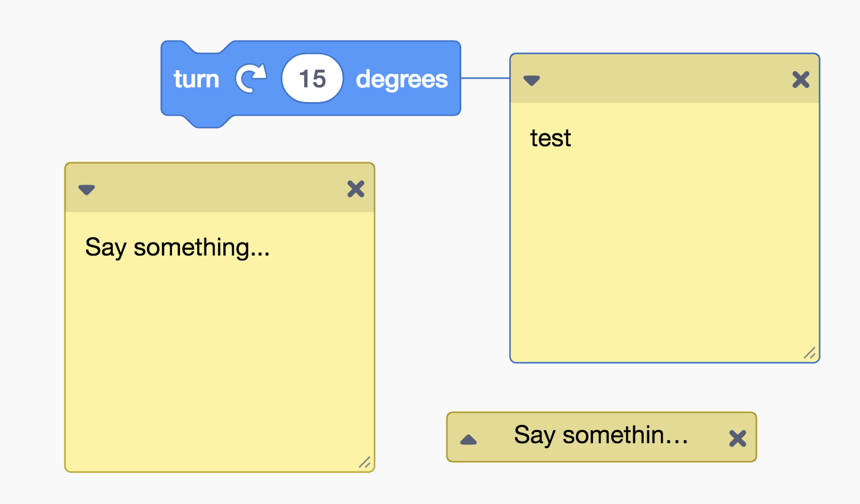Click the line connecting block to comment
This screenshot has height=504, width=860.
click(x=485, y=77)
